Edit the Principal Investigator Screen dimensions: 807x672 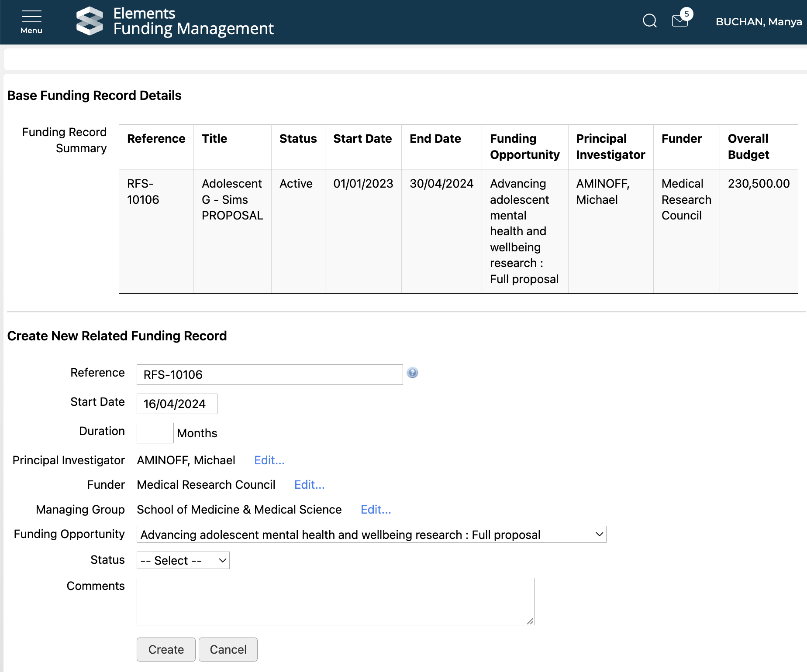click(269, 460)
